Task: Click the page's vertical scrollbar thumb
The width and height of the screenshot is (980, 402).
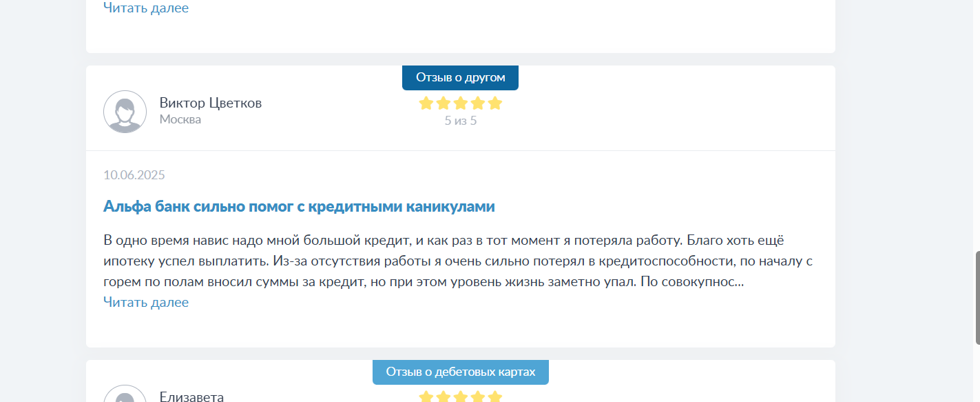Action: coord(977,298)
